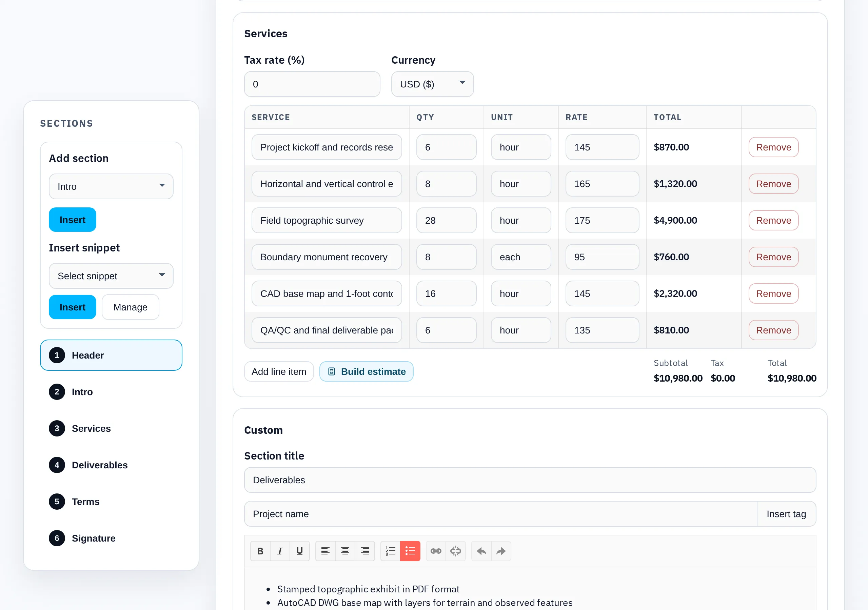Edit the Tax rate field
The image size is (868, 610).
pyautogui.click(x=312, y=84)
